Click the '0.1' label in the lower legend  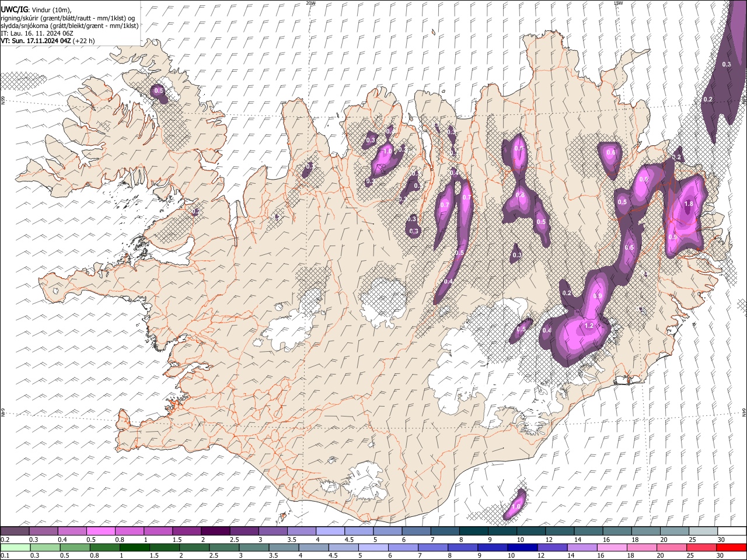(x=5, y=555)
